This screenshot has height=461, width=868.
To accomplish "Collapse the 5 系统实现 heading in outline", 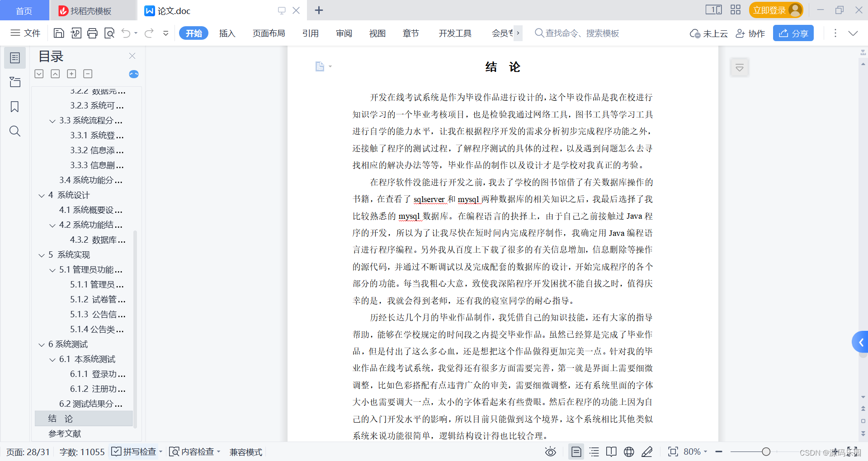I will click(x=41, y=254).
